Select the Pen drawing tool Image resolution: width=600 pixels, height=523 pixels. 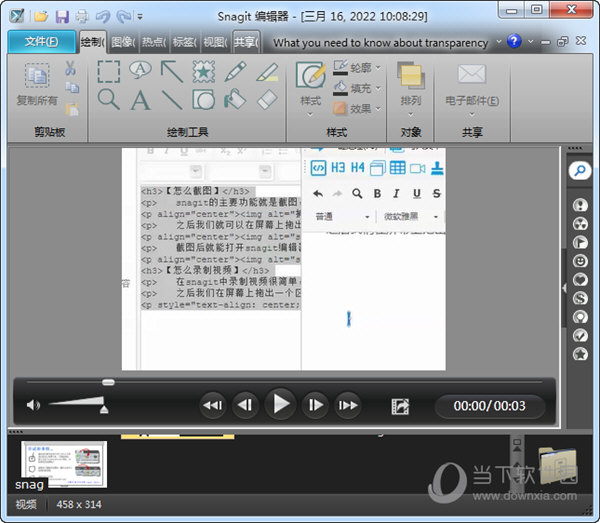(x=235, y=72)
